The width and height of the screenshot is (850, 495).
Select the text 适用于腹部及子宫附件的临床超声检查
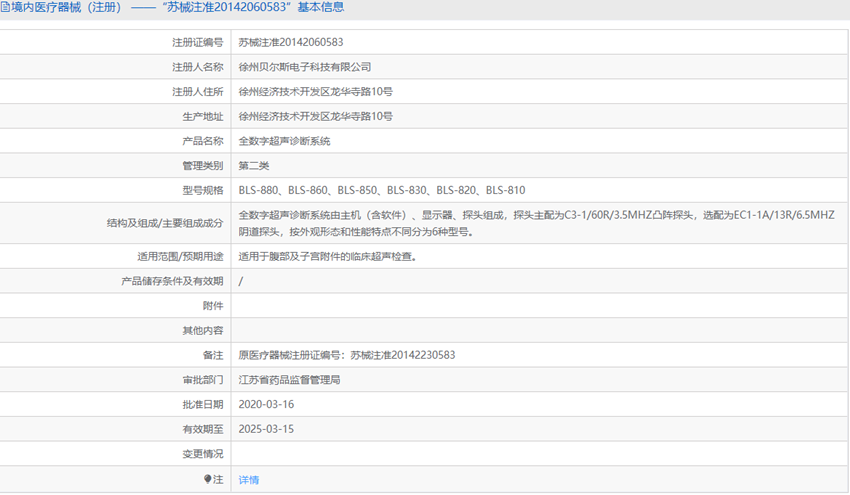click(x=327, y=256)
